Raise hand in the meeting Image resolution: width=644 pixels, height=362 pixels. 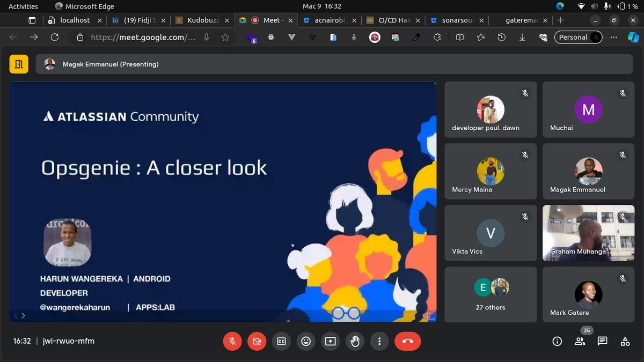(x=355, y=341)
